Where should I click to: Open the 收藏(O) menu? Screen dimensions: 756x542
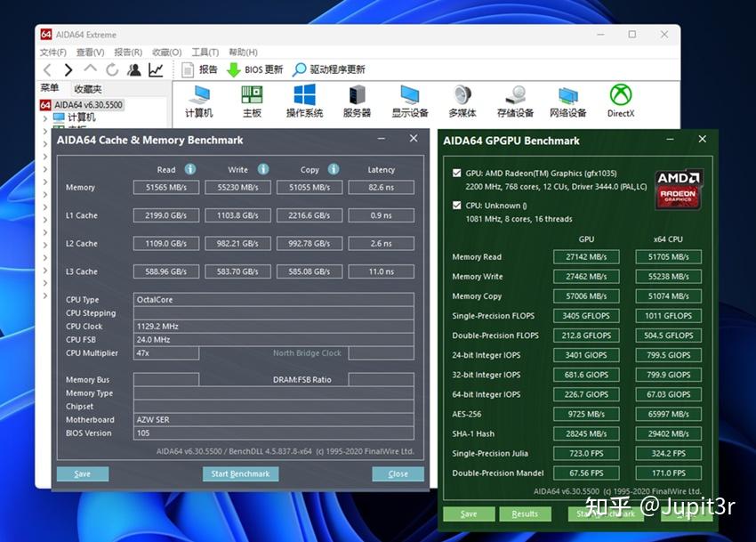tap(167, 53)
